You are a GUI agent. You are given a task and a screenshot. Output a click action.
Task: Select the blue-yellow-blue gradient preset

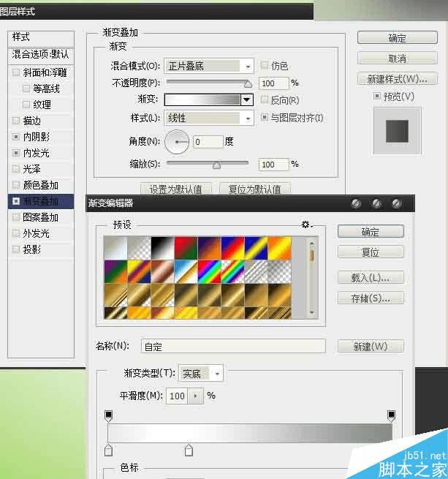click(x=257, y=248)
